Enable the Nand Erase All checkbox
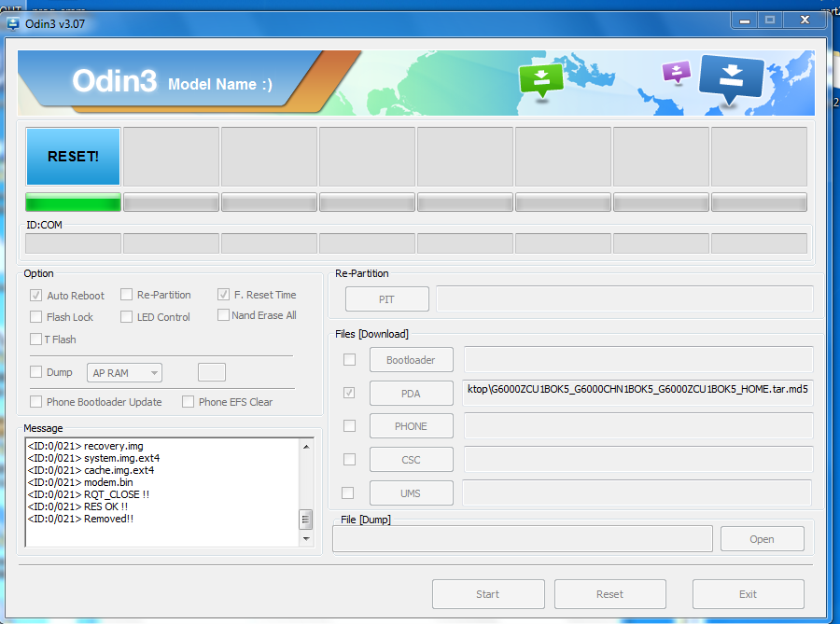840x624 pixels. point(223,314)
